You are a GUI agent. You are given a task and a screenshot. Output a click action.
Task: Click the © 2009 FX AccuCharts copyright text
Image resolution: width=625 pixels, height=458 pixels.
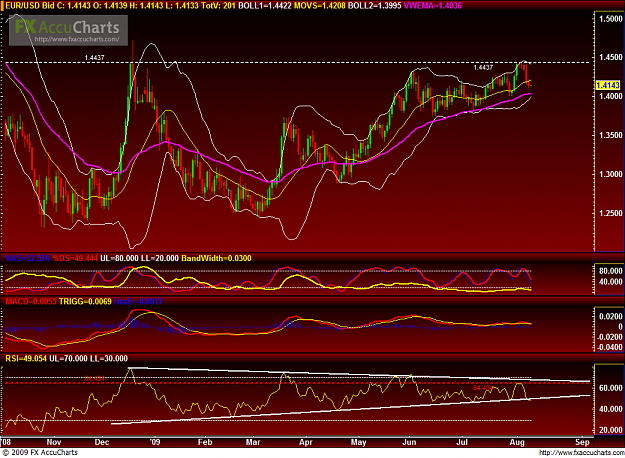40,452
